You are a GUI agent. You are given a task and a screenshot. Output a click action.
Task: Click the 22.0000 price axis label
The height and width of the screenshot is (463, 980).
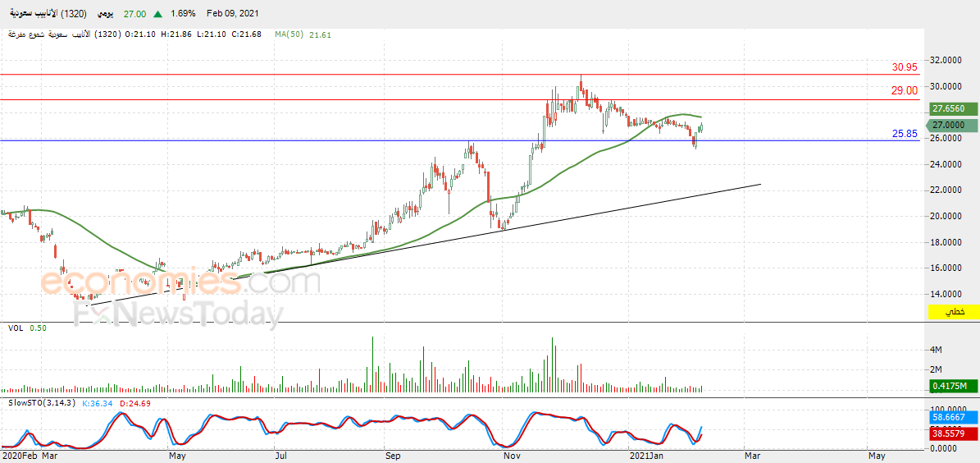[947, 190]
